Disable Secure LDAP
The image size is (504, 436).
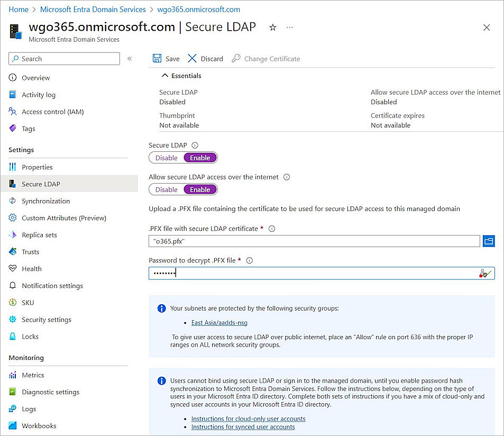coord(166,157)
